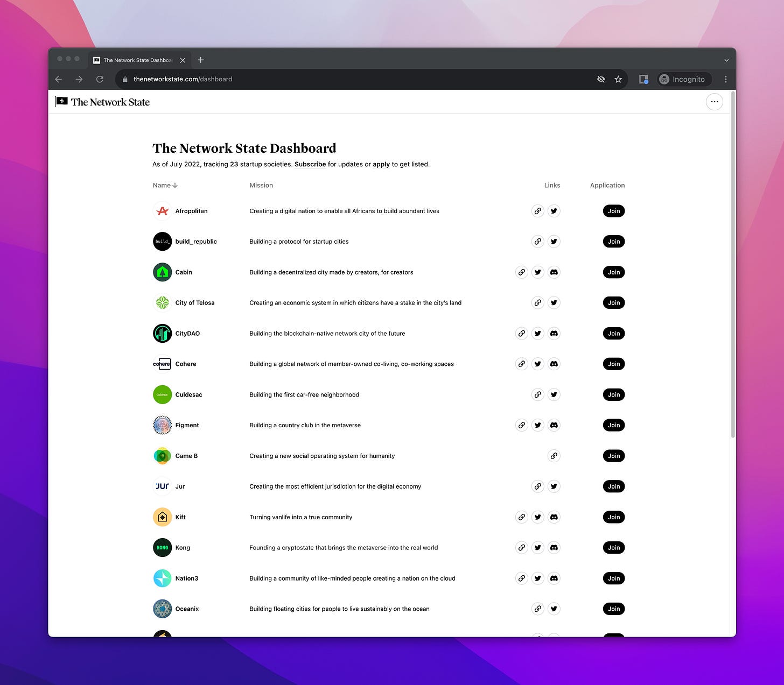Open Nation3 Discord icon
The image size is (784, 685).
554,578
